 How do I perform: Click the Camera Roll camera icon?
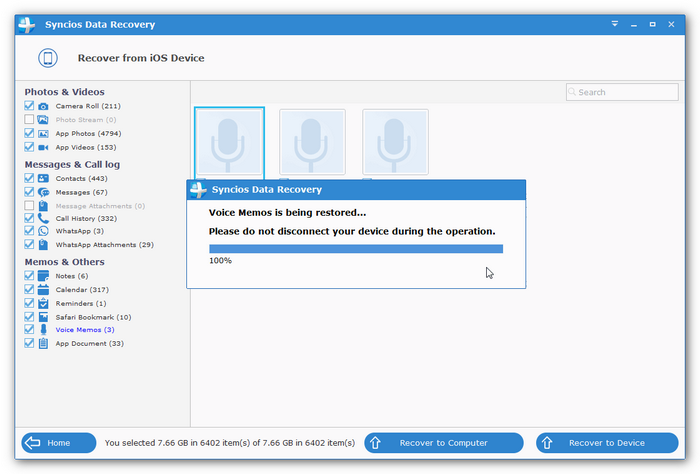pos(43,106)
